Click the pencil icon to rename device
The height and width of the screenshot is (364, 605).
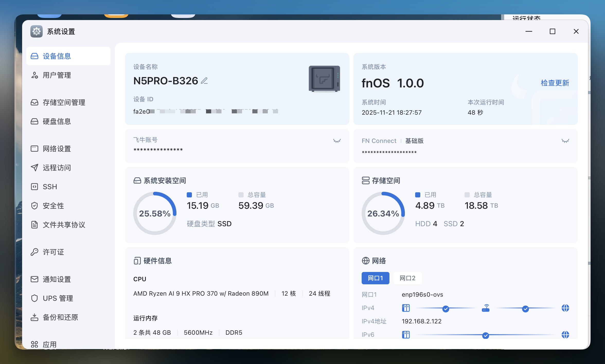click(x=204, y=81)
